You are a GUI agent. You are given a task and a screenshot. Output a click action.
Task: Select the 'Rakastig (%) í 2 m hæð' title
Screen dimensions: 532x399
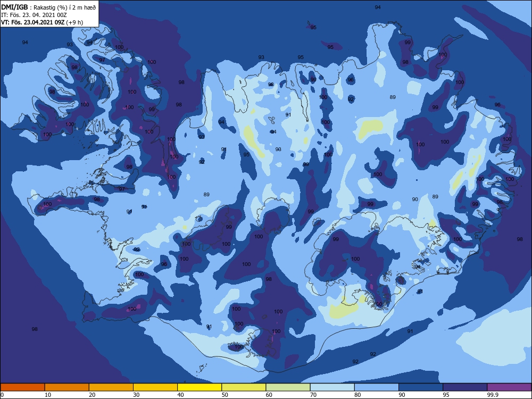coord(64,7)
